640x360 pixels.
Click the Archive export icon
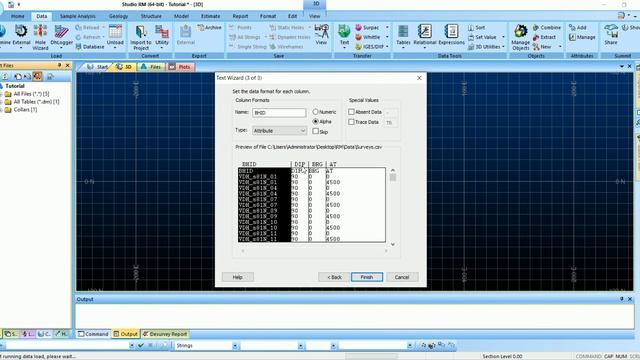(x=209, y=27)
